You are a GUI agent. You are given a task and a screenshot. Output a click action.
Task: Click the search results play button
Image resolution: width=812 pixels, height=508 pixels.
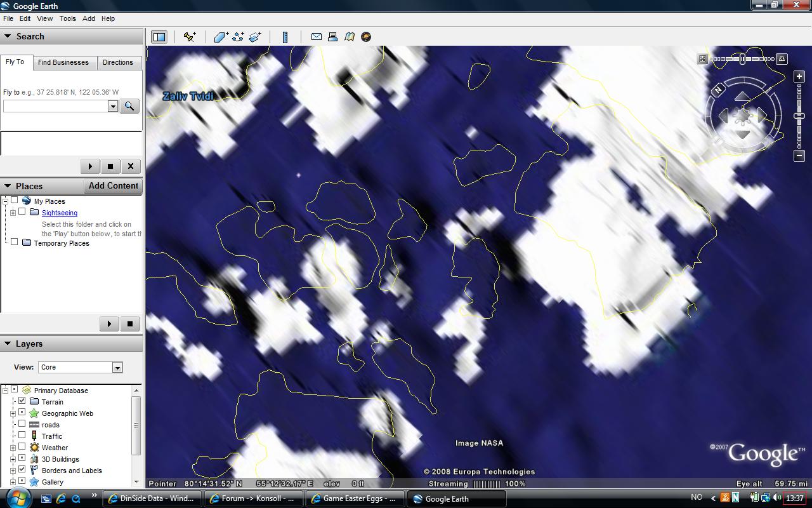pyautogui.click(x=90, y=166)
